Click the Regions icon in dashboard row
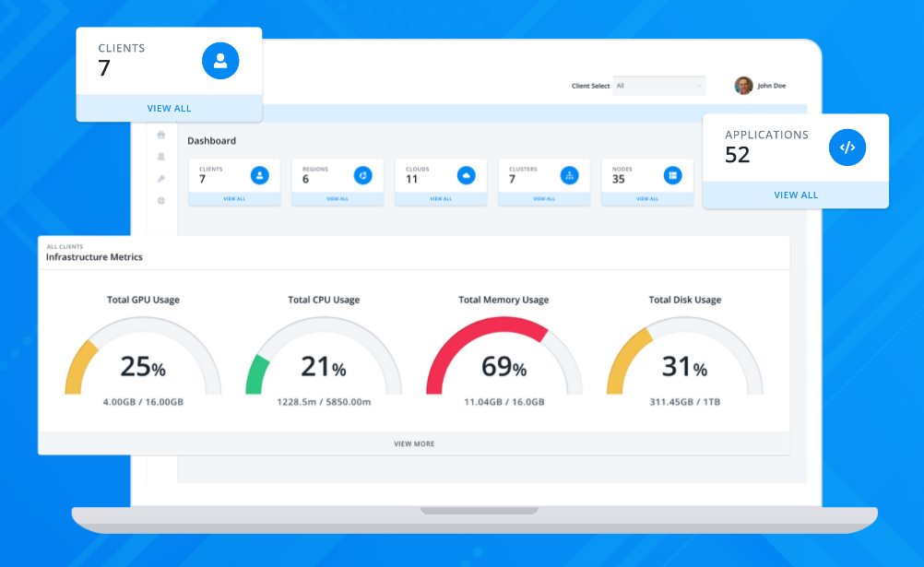 point(362,174)
